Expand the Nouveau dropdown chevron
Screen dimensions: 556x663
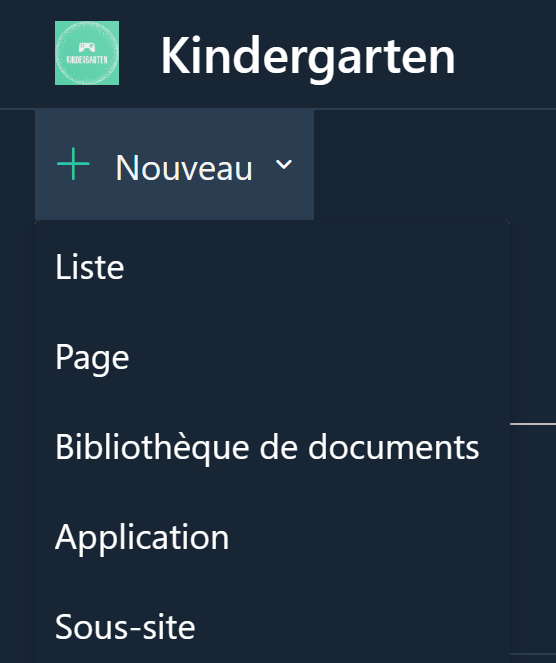click(284, 164)
